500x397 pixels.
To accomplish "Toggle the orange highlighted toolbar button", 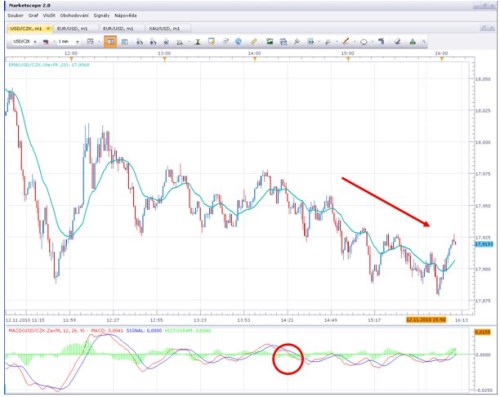I will click(110, 42).
